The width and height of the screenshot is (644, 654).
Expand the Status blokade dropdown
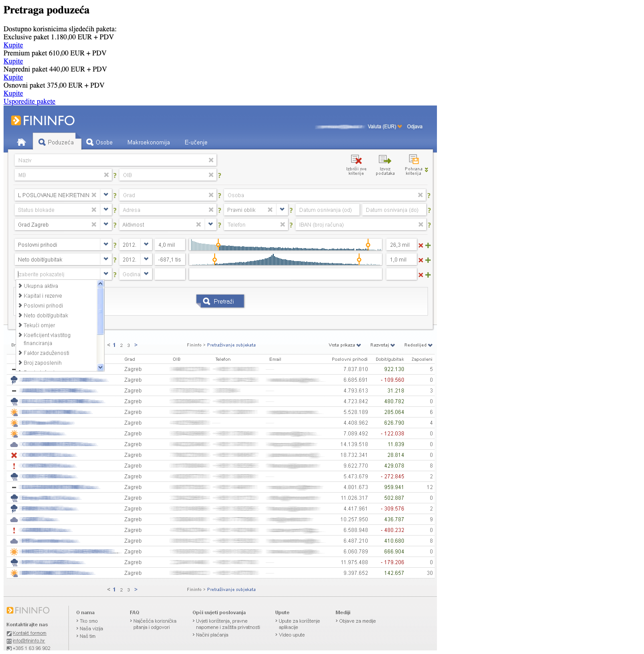click(106, 210)
